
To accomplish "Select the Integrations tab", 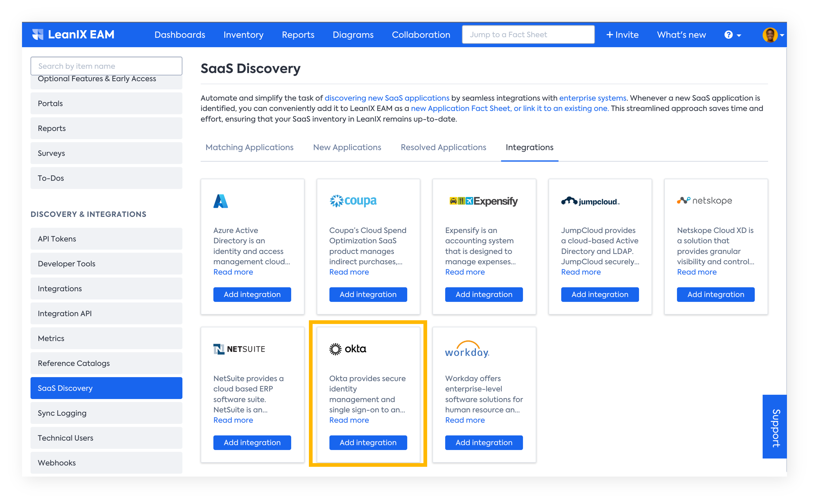I will coord(529,147).
